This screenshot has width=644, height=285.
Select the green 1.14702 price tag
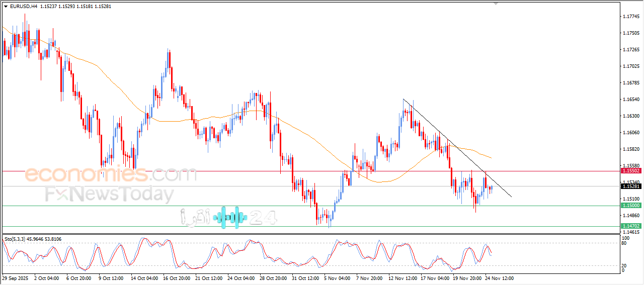tap(631, 226)
